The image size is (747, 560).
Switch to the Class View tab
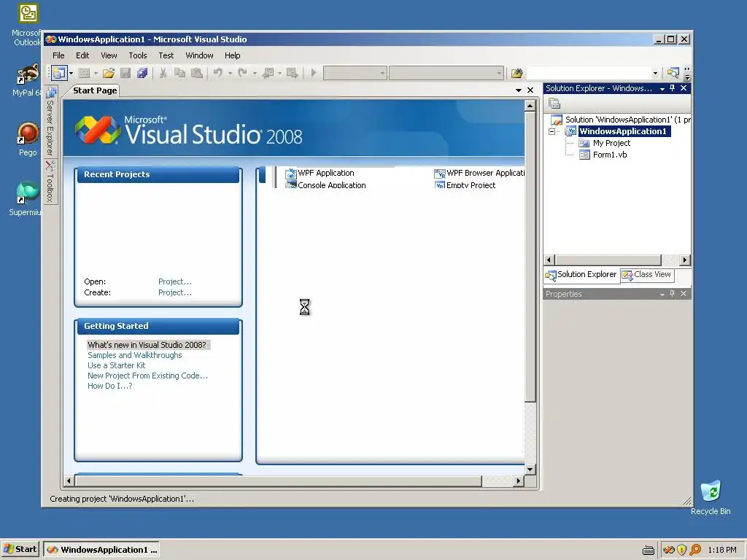tap(647, 275)
